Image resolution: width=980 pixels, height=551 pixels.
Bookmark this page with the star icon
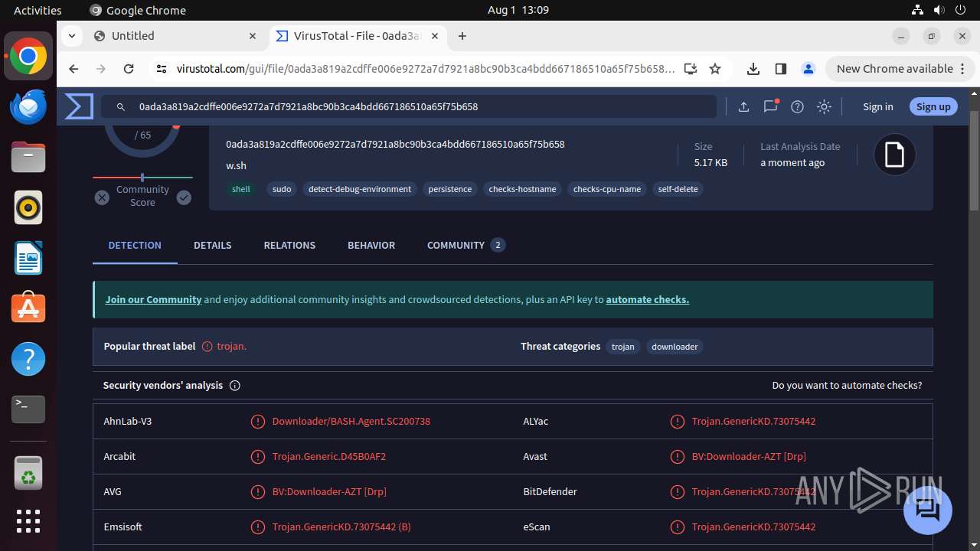click(x=715, y=69)
